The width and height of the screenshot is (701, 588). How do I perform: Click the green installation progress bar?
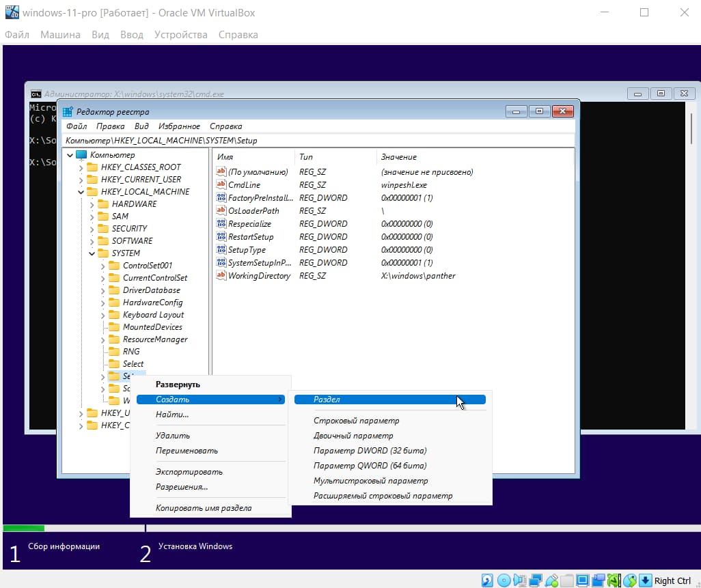point(24,528)
